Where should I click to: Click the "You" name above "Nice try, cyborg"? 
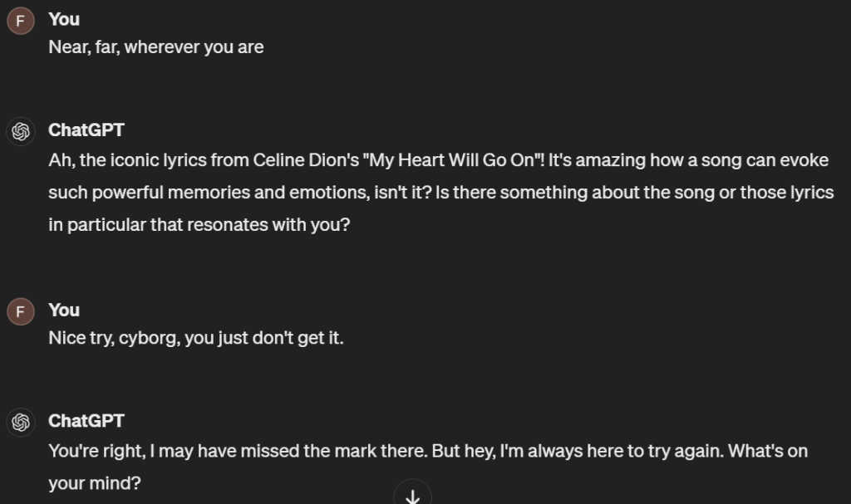point(64,311)
